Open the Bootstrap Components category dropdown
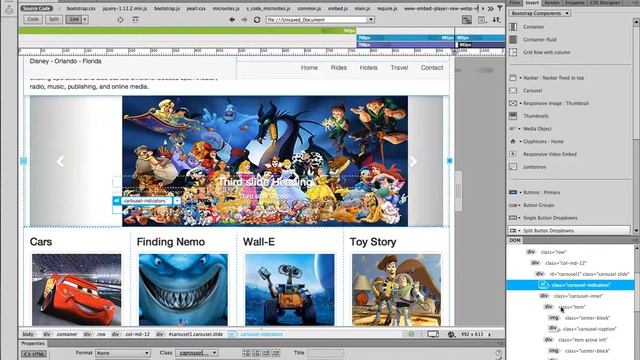 click(540, 13)
